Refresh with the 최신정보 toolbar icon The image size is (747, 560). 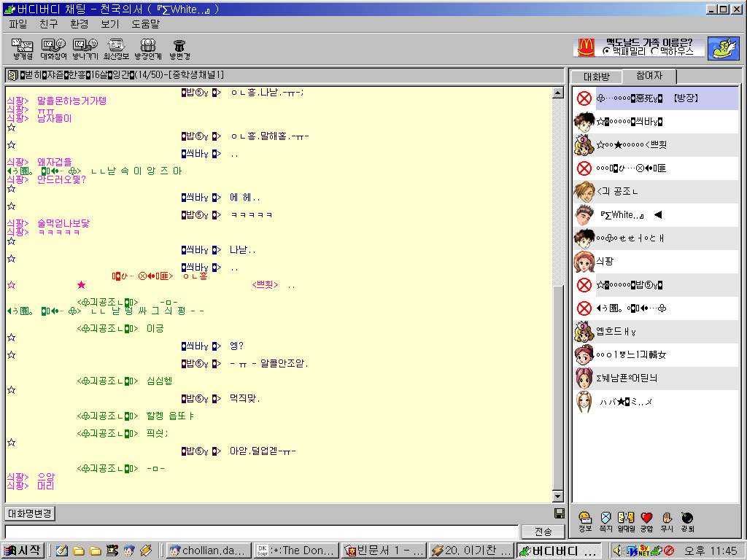(x=116, y=50)
